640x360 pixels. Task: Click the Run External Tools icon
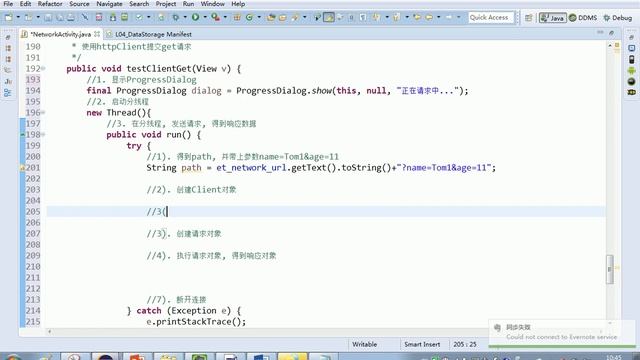(216, 17)
